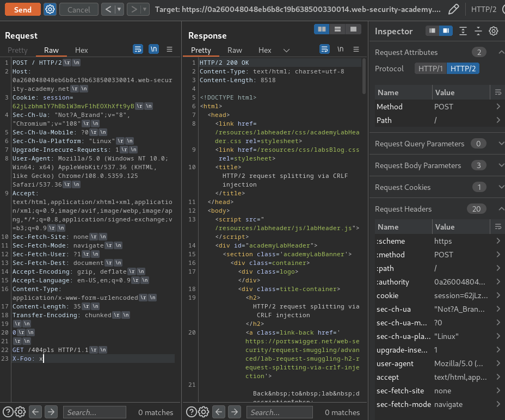This screenshot has height=420, width=505.
Task: Expand all Inspector sections icon
Action: click(463, 31)
